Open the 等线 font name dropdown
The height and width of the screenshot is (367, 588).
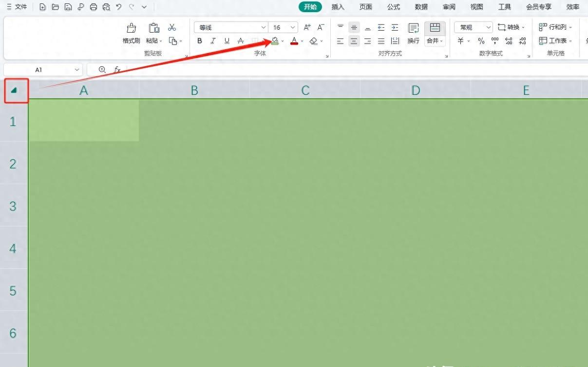pos(264,28)
